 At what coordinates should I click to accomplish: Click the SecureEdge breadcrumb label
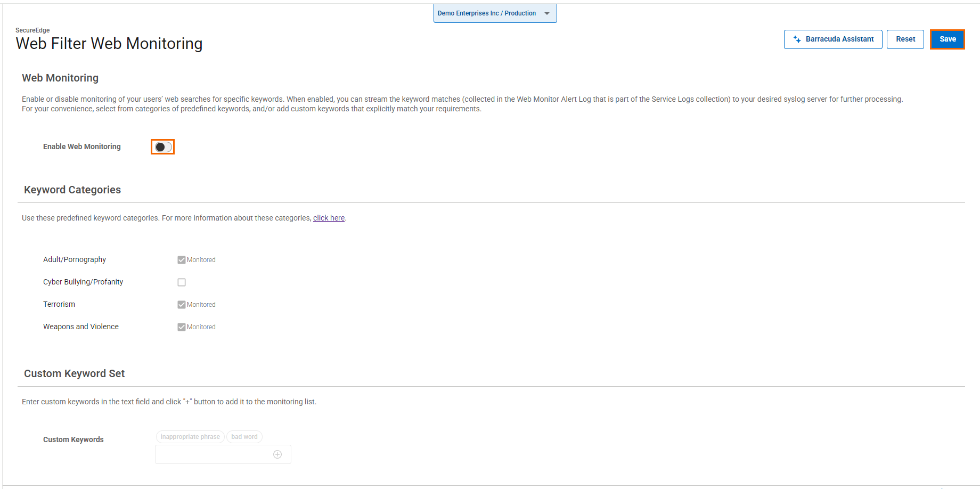point(32,30)
